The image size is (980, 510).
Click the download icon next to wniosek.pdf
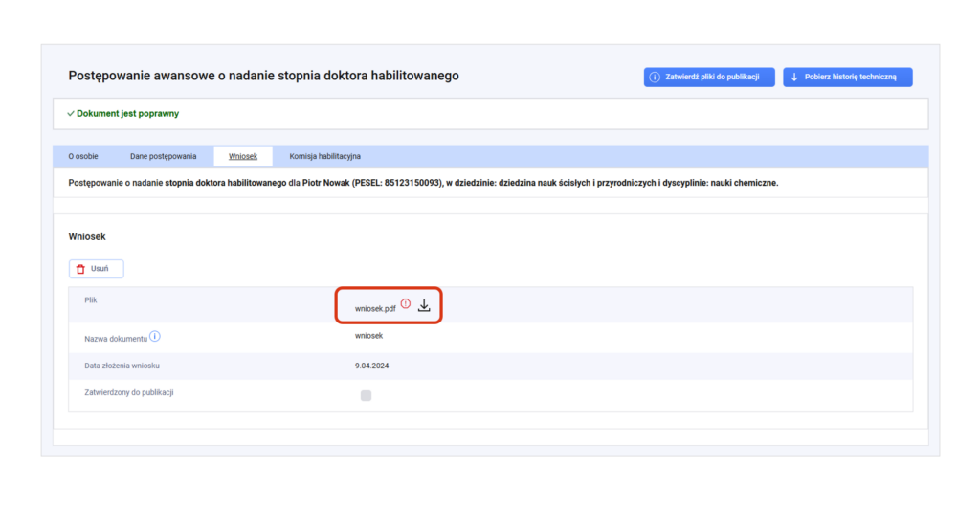(x=424, y=306)
